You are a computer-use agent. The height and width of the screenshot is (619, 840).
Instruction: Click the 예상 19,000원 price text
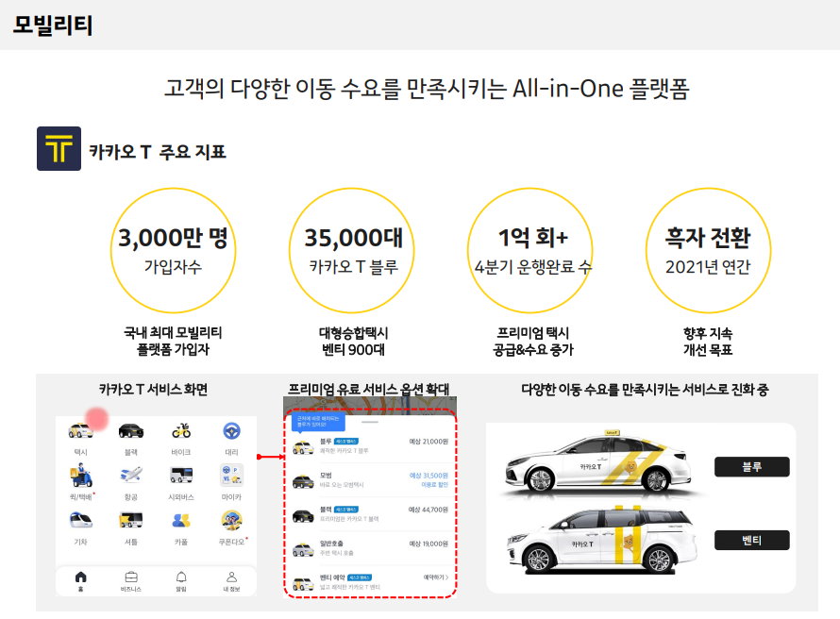428,544
